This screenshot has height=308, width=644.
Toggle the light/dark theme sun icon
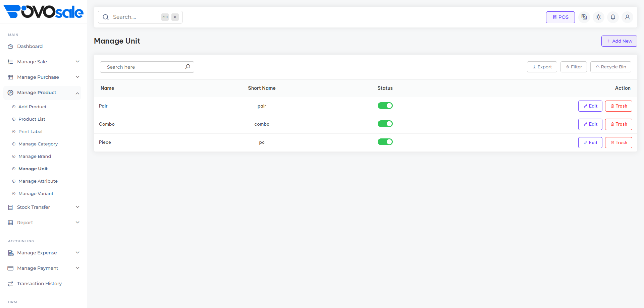(x=598, y=17)
